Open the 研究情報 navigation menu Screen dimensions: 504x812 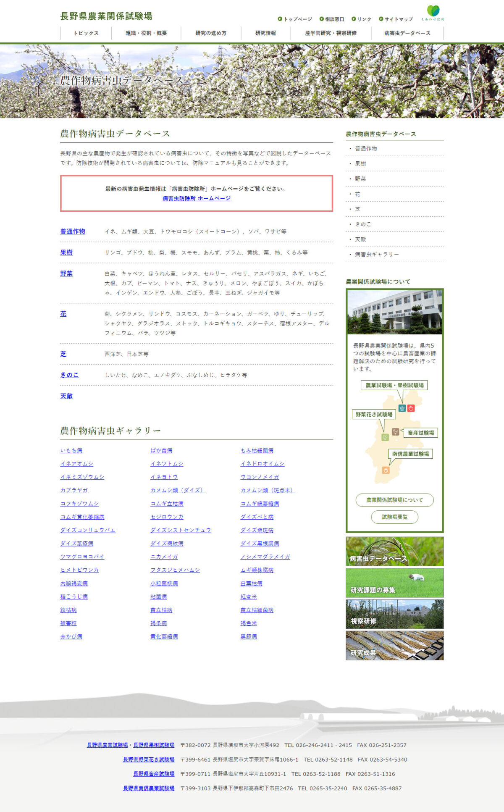click(265, 33)
